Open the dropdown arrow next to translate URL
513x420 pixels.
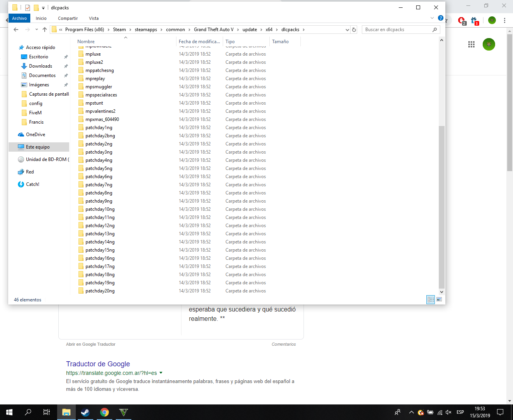point(161,373)
